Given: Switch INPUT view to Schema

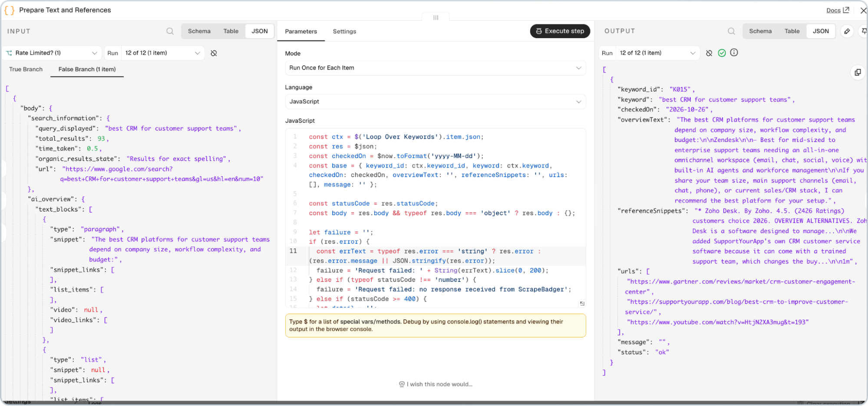Looking at the screenshot, I should pos(199,31).
